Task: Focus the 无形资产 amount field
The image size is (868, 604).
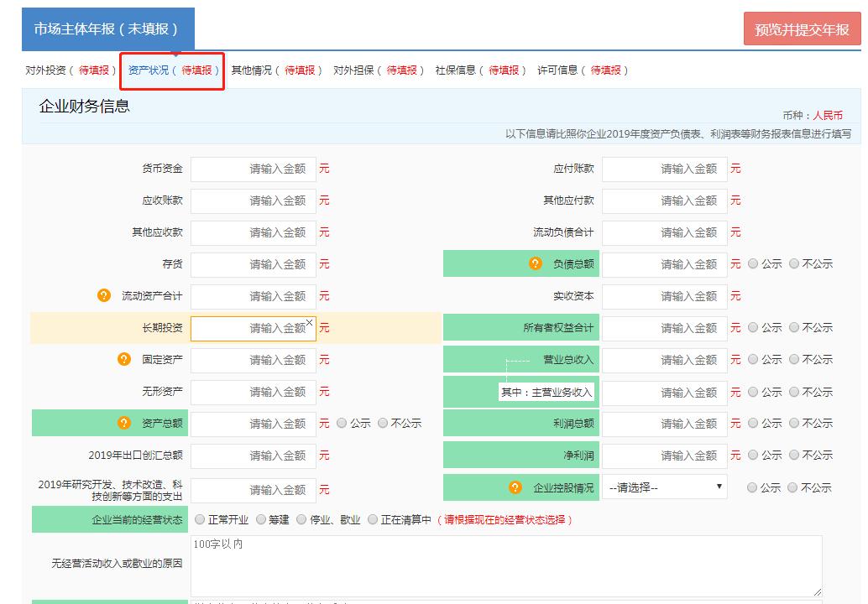Action: [x=254, y=392]
